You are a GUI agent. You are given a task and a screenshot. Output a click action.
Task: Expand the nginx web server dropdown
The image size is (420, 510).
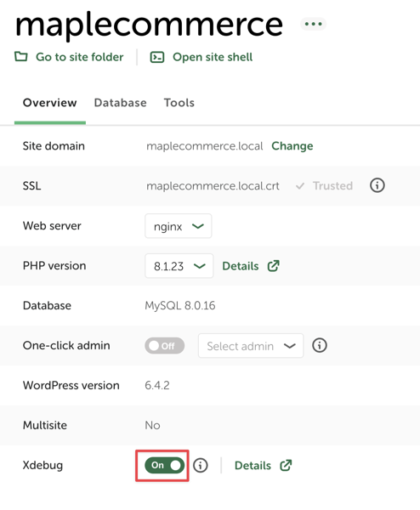[x=179, y=226]
